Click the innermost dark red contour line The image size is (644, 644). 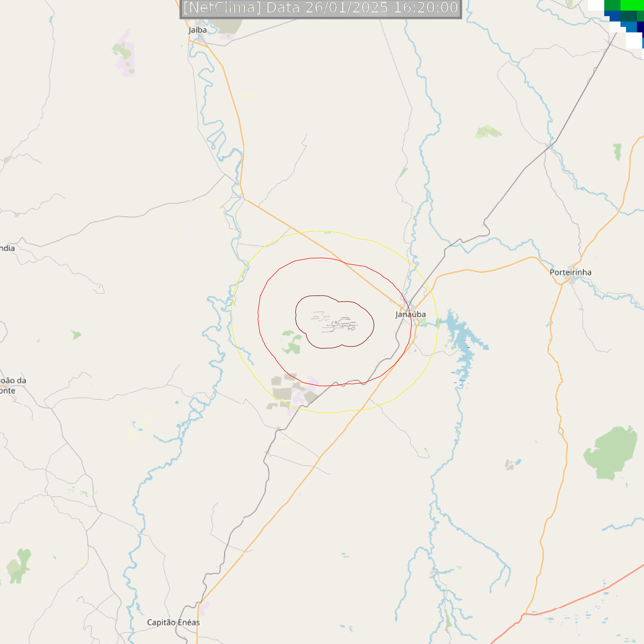coord(296,315)
